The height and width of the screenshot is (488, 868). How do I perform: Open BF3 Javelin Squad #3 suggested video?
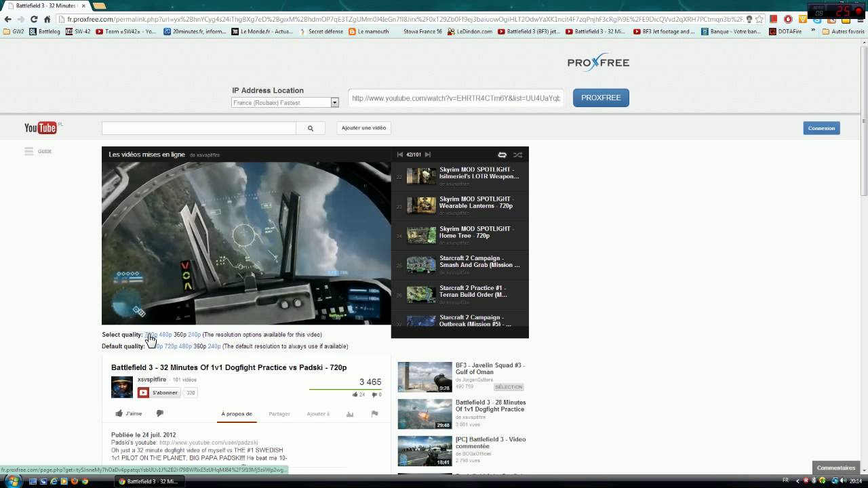pyautogui.click(x=462, y=377)
